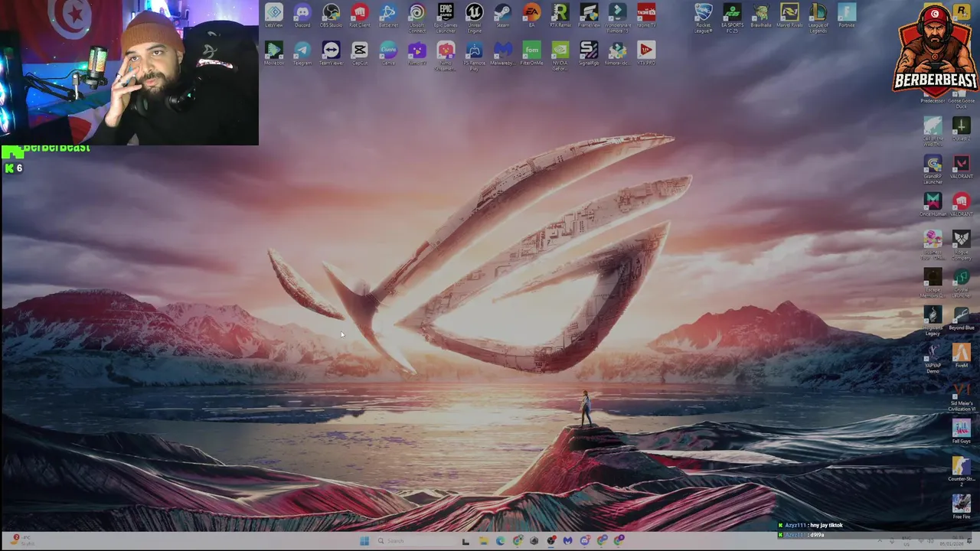Open RTX Remix shortcut
Image resolution: width=980 pixels, height=551 pixels.
point(560,15)
